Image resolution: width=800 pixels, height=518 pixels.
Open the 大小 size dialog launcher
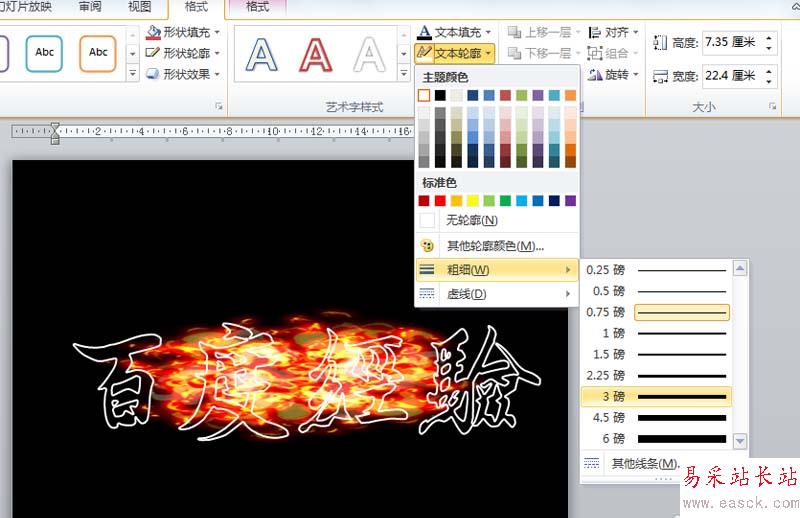[x=772, y=106]
